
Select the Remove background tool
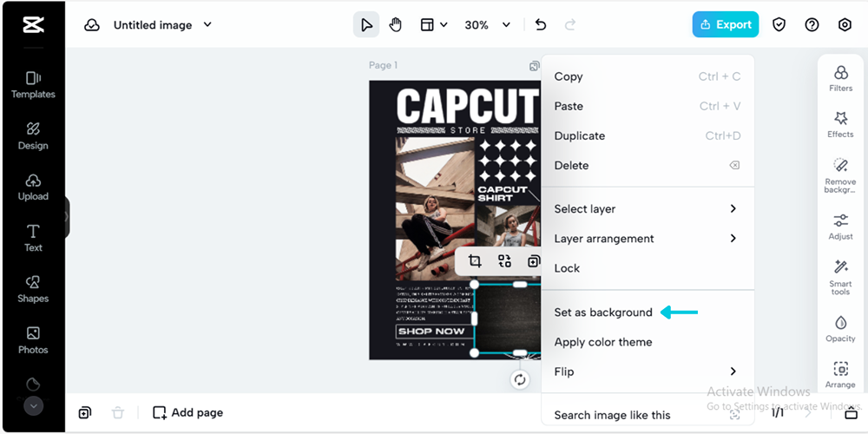coord(840,175)
